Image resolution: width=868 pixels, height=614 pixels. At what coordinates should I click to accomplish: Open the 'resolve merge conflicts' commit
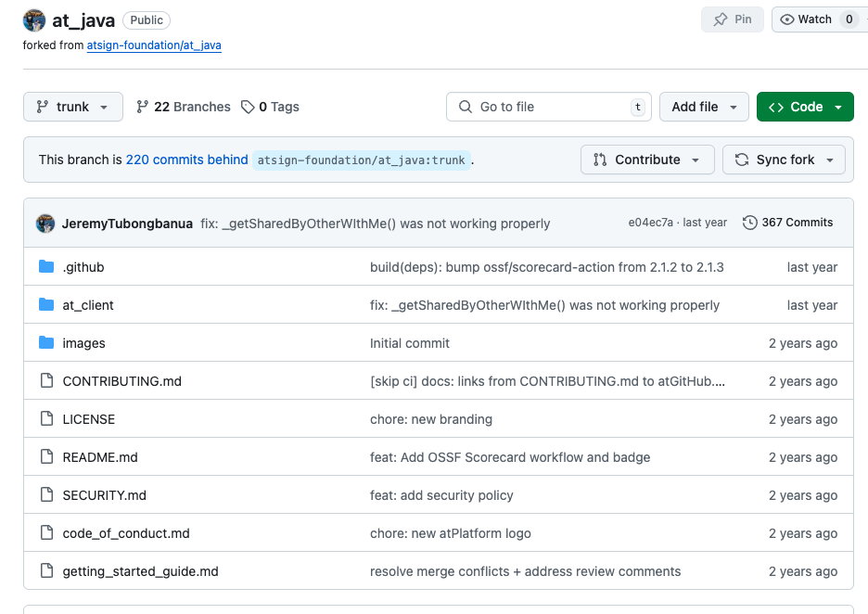point(525,571)
